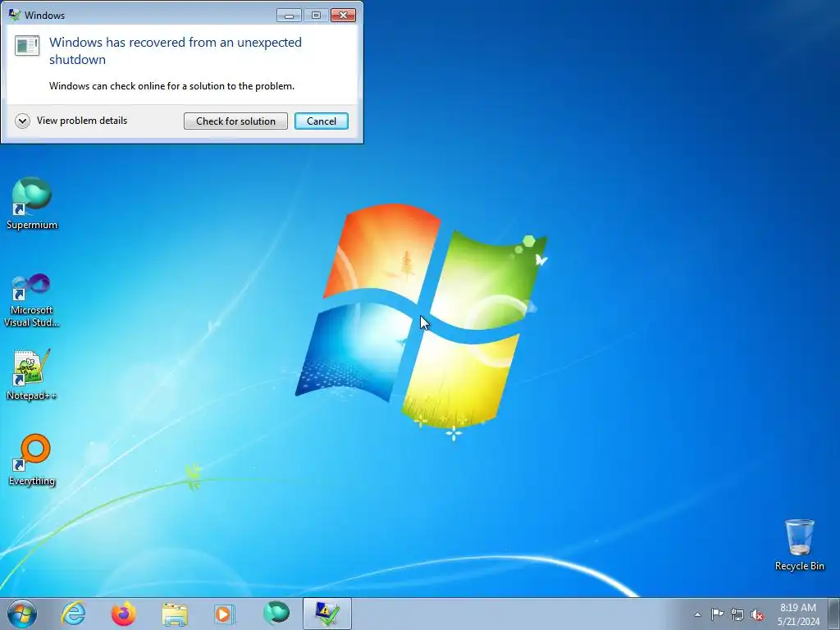Click the Check for solution button
The width and height of the screenshot is (840, 630).
pyautogui.click(x=235, y=121)
